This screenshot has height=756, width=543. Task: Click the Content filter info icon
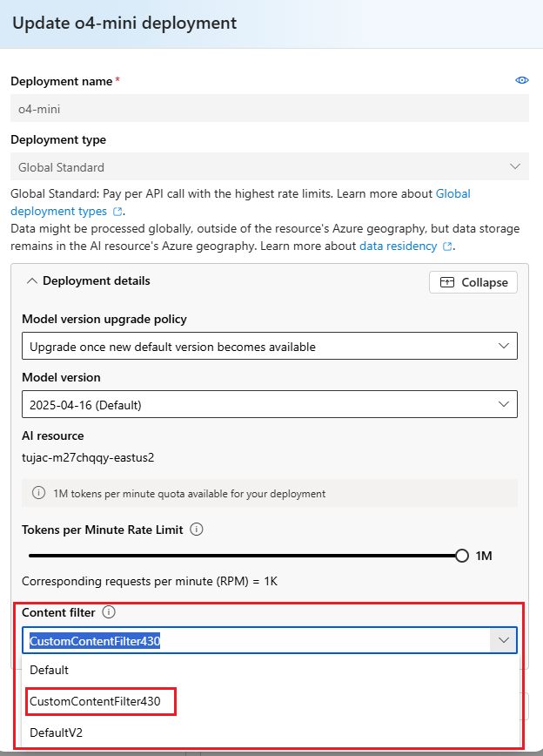tap(109, 612)
